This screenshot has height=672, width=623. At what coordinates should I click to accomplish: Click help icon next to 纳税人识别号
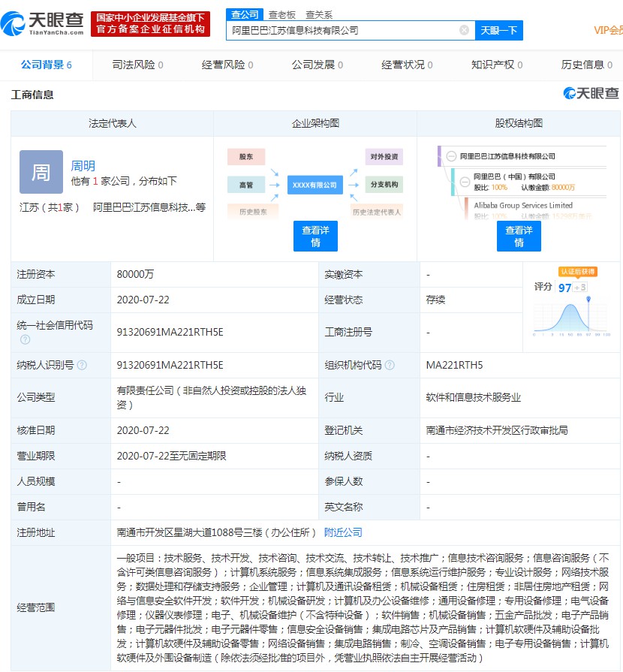click(82, 365)
